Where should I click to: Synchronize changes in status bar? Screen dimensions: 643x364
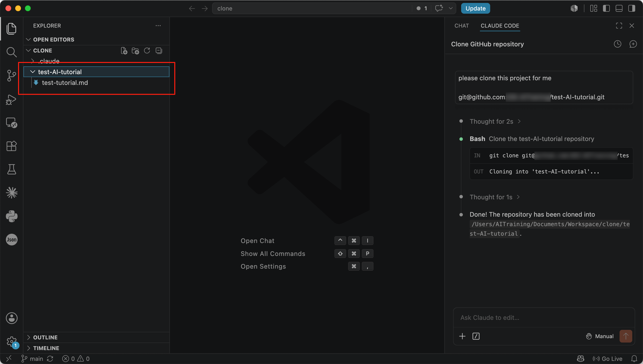click(x=50, y=359)
